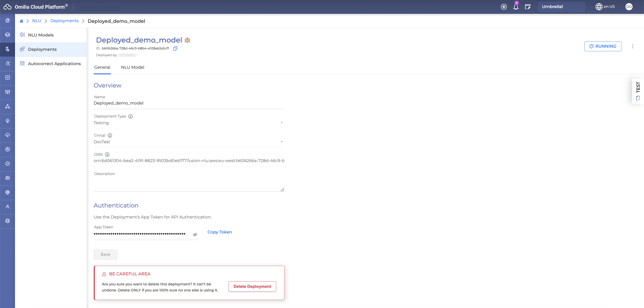Expand the Deployment Type dropdown

pyautogui.click(x=189, y=123)
